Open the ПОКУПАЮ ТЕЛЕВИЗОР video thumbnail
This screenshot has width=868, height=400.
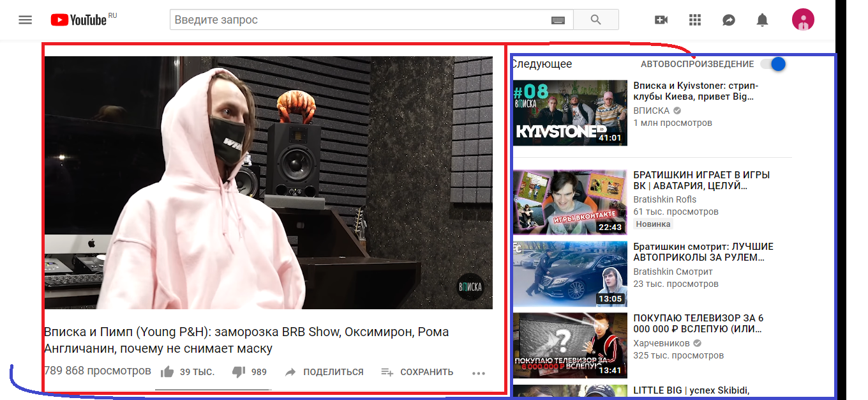pyautogui.click(x=570, y=346)
